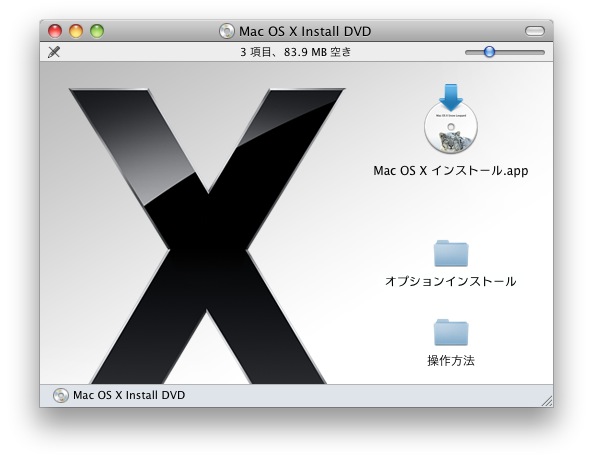
Task: Select the Mac OS X インストール.app label
Action: (451, 171)
